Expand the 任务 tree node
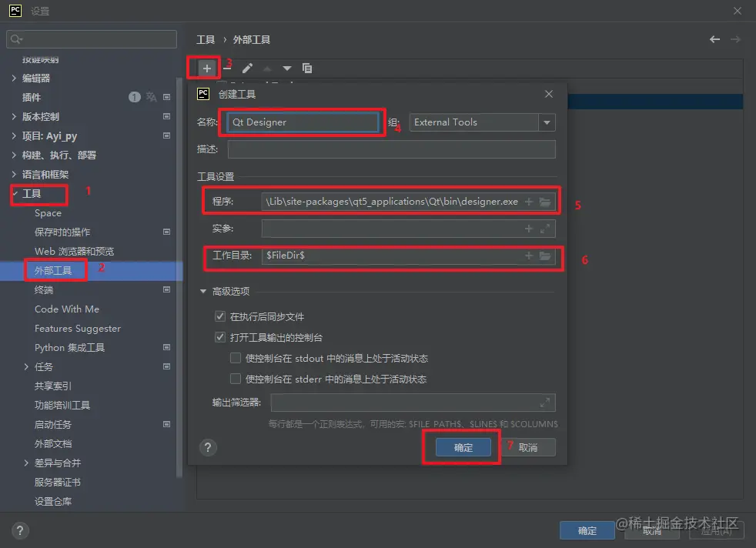Screen dimensions: 756x548 pyautogui.click(x=26, y=367)
